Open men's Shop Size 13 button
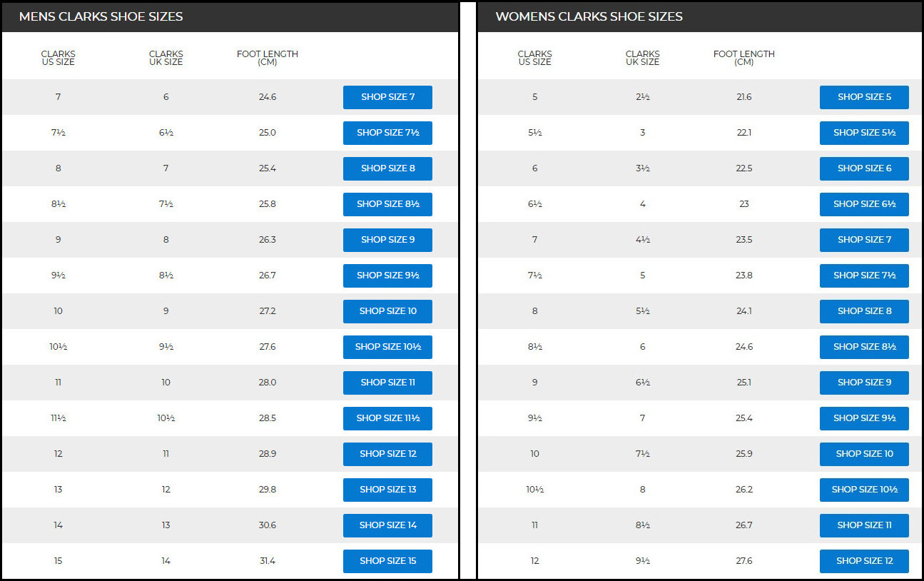The width and height of the screenshot is (924, 581). click(x=387, y=490)
